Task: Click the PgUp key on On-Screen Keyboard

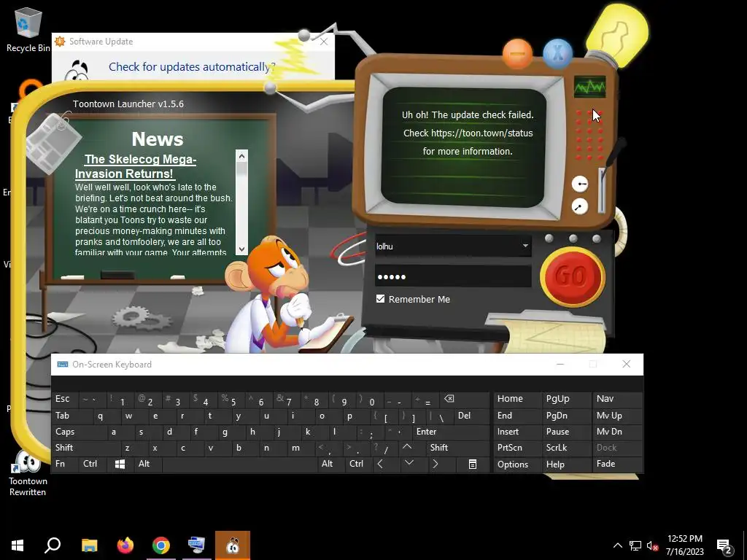Action: [567, 399]
